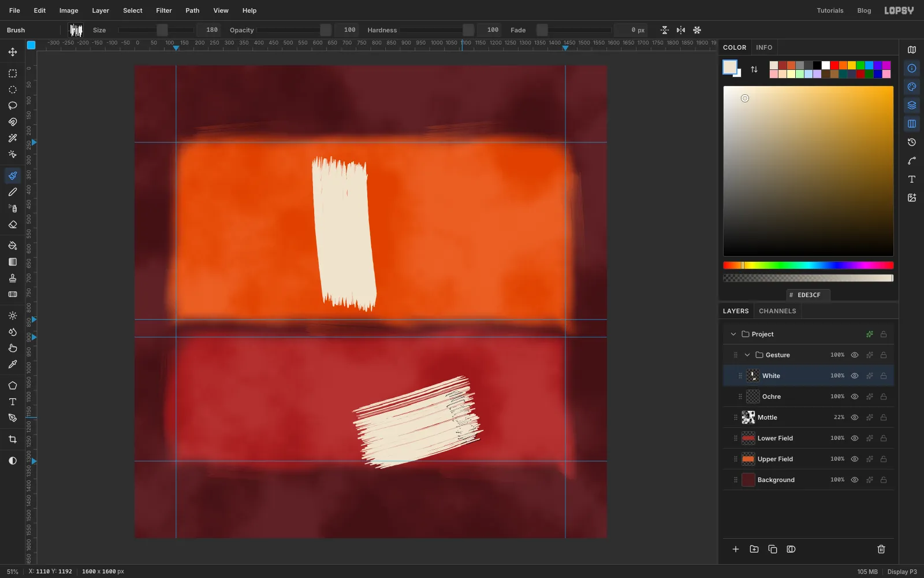Hide the Lower Field layer
Image resolution: width=924 pixels, height=578 pixels.
[x=855, y=438]
